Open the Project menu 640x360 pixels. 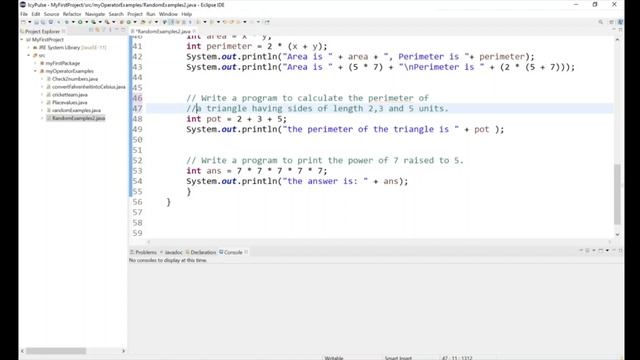(x=135, y=14)
